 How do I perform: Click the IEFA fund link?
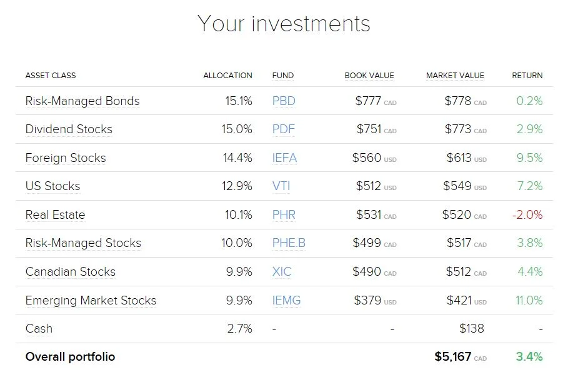pos(284,158)
